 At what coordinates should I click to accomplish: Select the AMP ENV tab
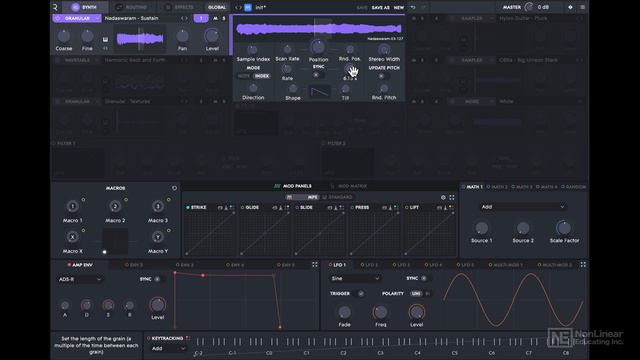point(80,265)
